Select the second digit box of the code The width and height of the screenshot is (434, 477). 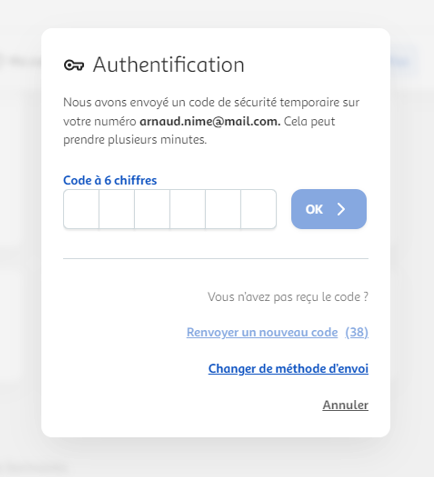click(x=117, y=209)
